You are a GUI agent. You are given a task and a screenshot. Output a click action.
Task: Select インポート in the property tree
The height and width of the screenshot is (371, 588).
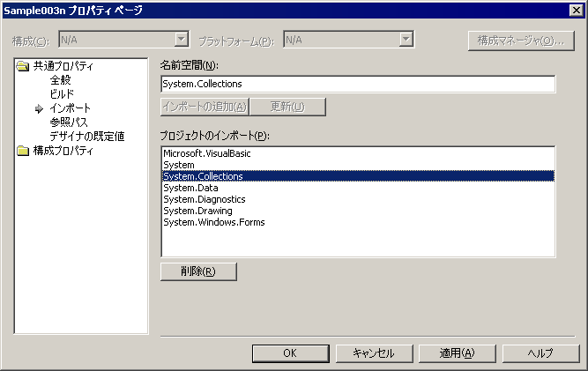[x=71, y=108]
